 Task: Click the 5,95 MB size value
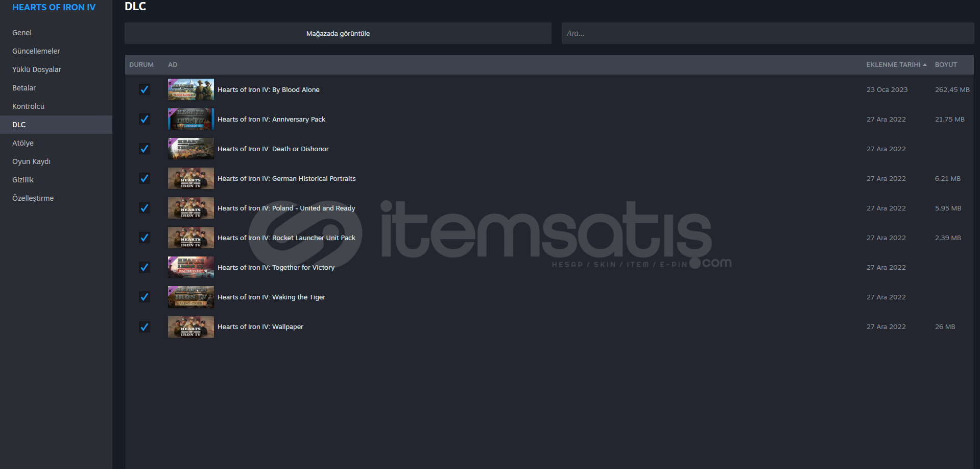(x=948, y=208)
